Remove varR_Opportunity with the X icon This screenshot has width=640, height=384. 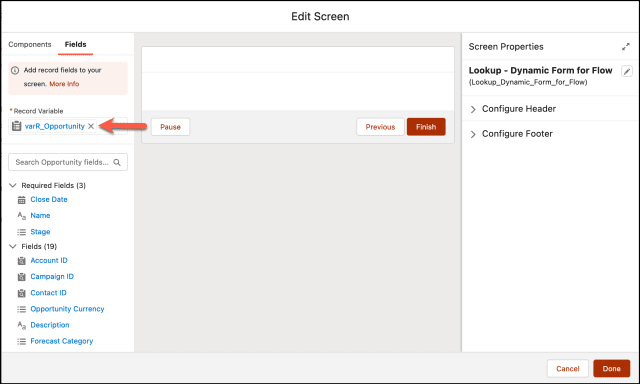click(x=91, y=126)
